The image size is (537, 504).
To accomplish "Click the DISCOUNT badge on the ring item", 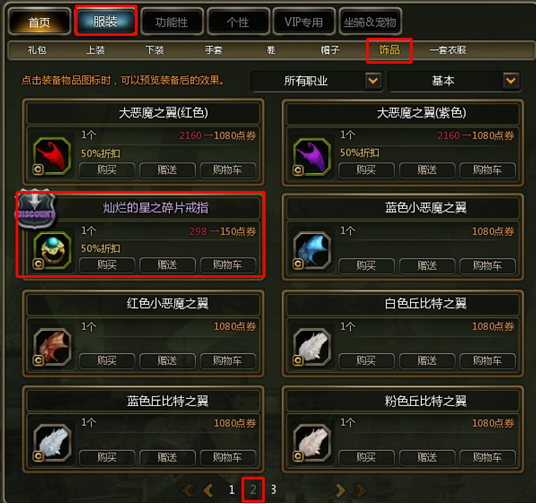I will 35,208.
